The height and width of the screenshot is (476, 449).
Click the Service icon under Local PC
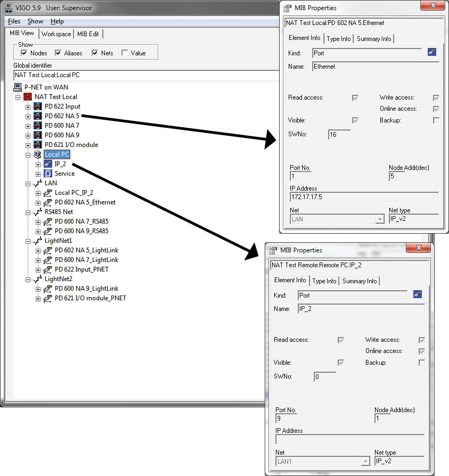click(48, 174)
